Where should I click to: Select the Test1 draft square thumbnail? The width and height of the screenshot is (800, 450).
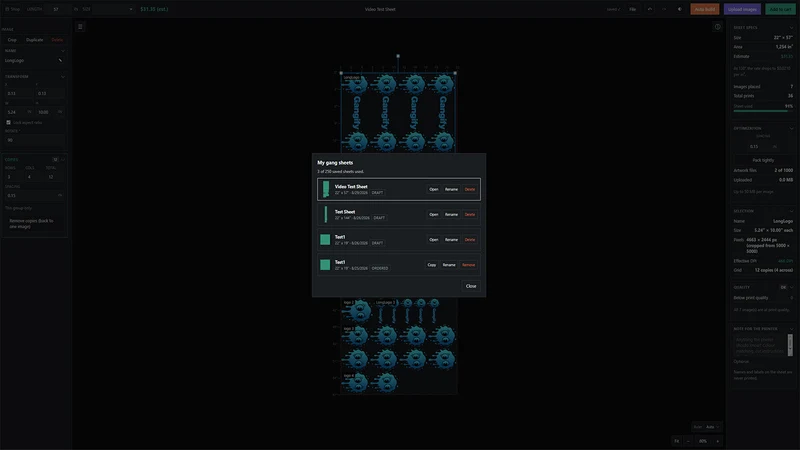point(325,239)
